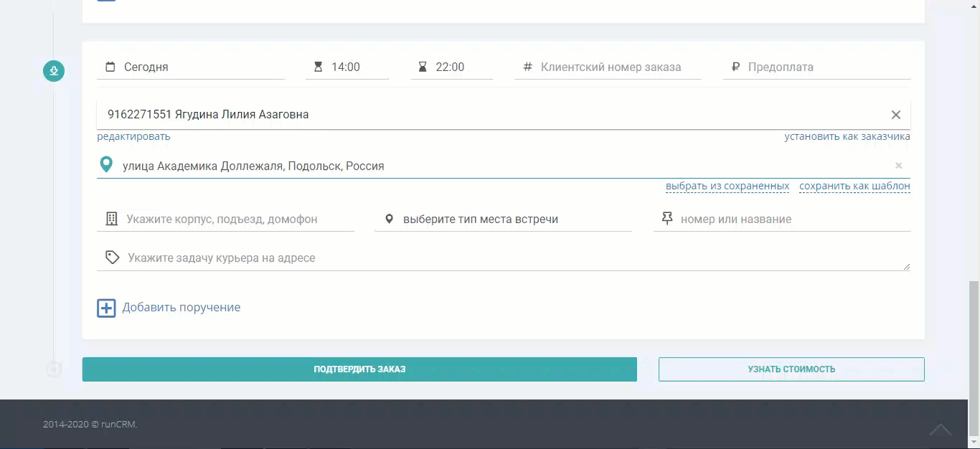980x449 pixels.
Task: Click the location pin icon for meeting place type
Action: click(x=389, y=219)
